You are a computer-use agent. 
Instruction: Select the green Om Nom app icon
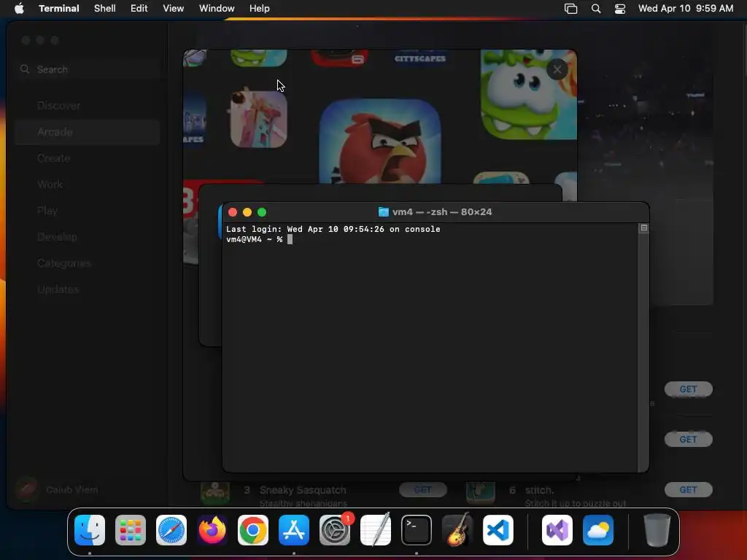point(528,95)
